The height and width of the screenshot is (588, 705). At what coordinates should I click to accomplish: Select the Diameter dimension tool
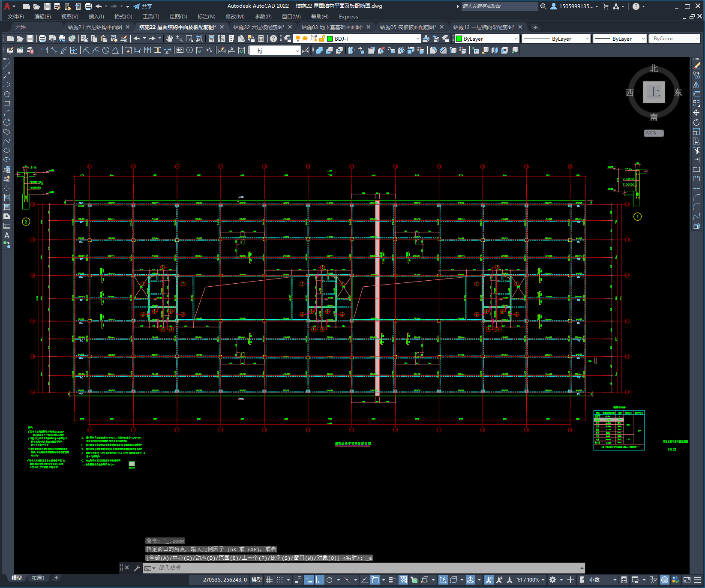click(105, 50)
